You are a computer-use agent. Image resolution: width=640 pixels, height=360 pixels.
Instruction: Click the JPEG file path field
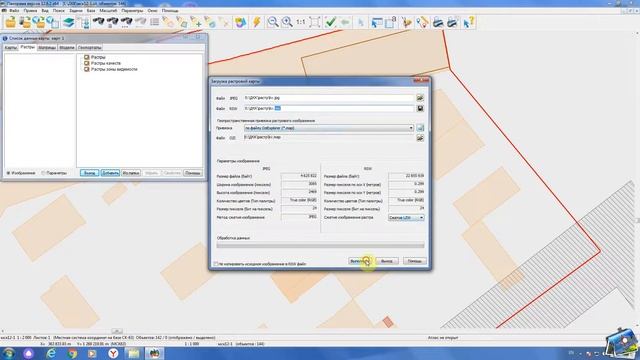click(x=329, y=98)
